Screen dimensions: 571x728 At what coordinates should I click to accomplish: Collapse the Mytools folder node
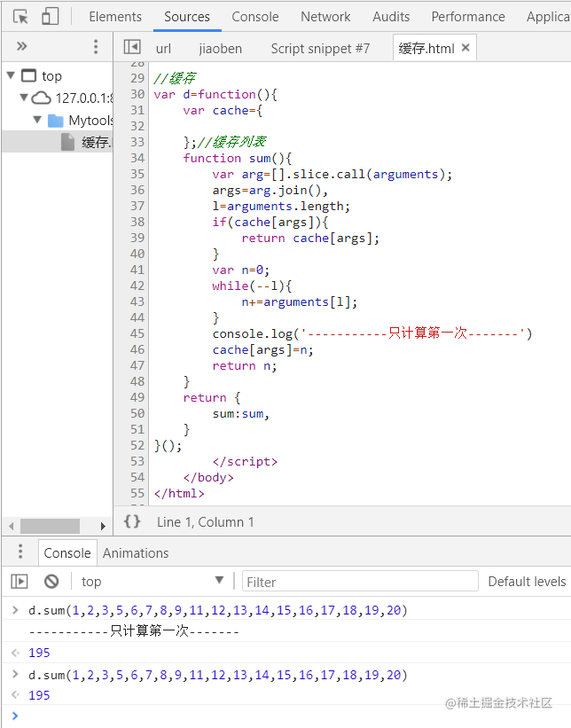37,120
